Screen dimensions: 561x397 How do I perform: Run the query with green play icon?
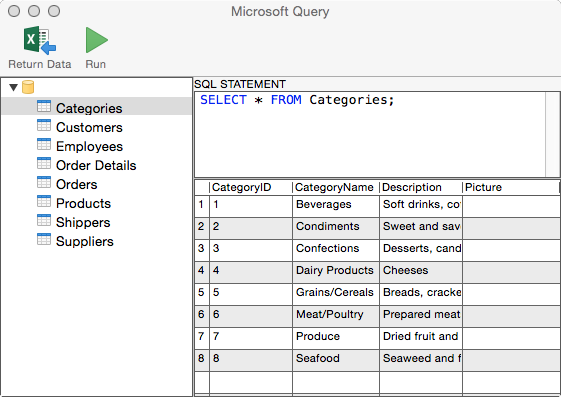tap(96, 40)
